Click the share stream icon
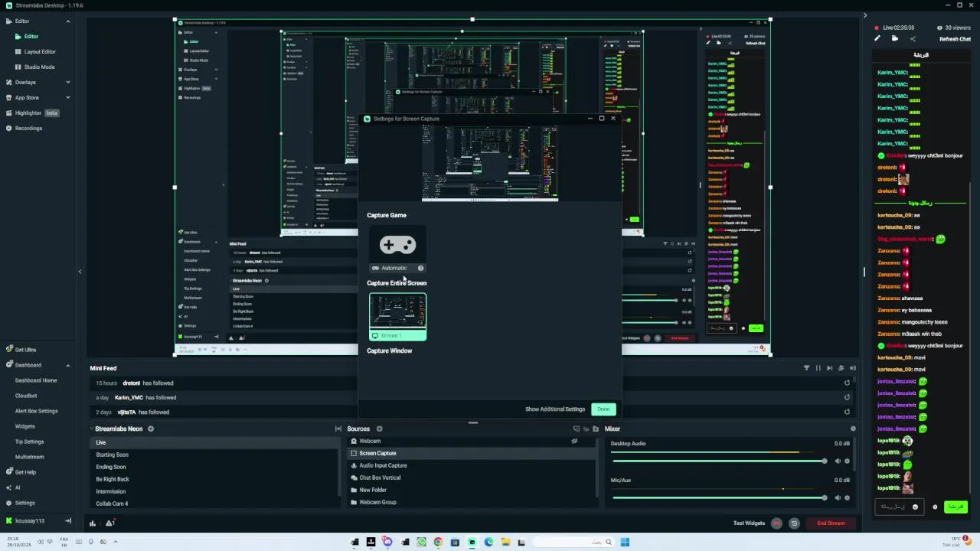The width and height of the screenshot is (980, 551). pos(913,38)
